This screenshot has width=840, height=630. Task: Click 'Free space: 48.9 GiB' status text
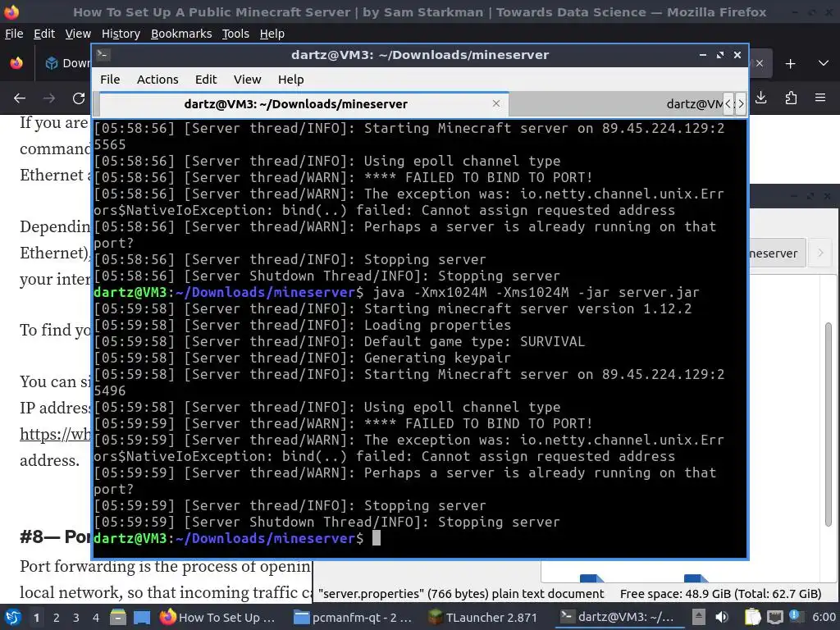click(x=720, y=594)
